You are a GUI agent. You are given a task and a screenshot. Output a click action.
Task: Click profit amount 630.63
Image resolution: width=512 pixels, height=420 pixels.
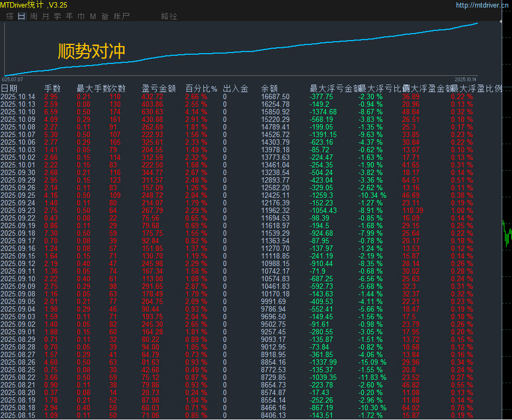tap(152, 112)
